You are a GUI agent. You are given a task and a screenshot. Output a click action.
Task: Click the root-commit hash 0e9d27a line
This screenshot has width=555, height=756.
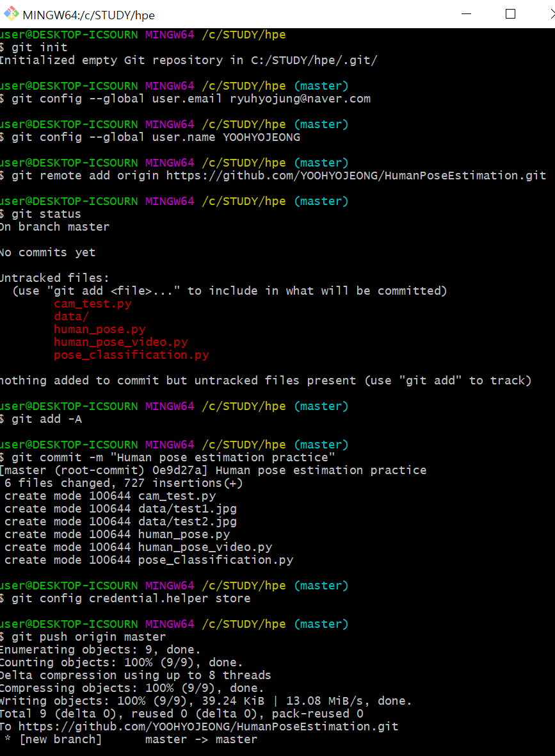213,470
